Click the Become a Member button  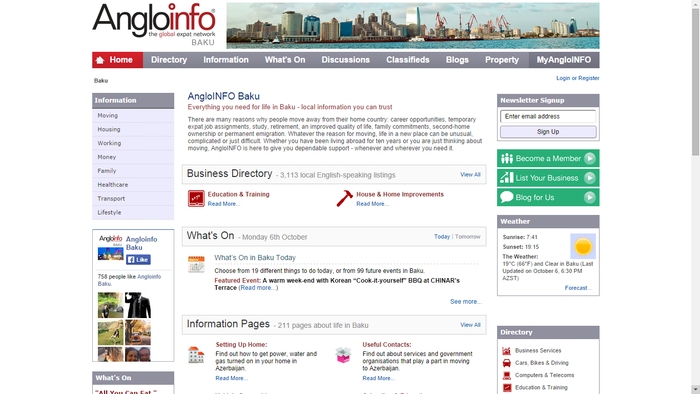click(548, 158)
